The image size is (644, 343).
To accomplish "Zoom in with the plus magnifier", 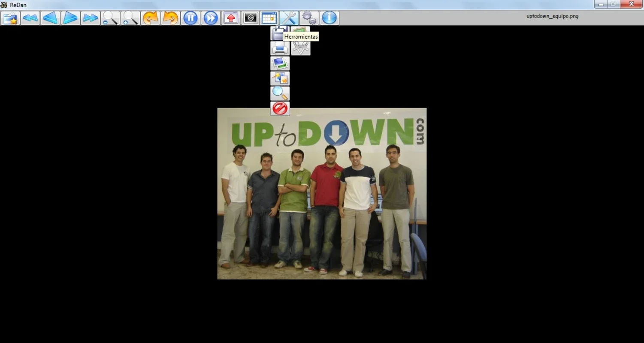I will point(130,18).
